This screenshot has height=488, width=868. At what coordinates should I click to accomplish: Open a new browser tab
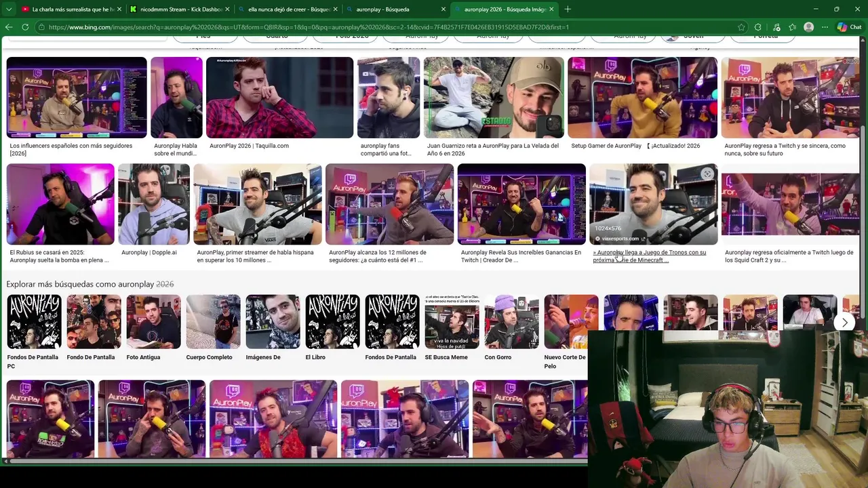coord(568,9)
